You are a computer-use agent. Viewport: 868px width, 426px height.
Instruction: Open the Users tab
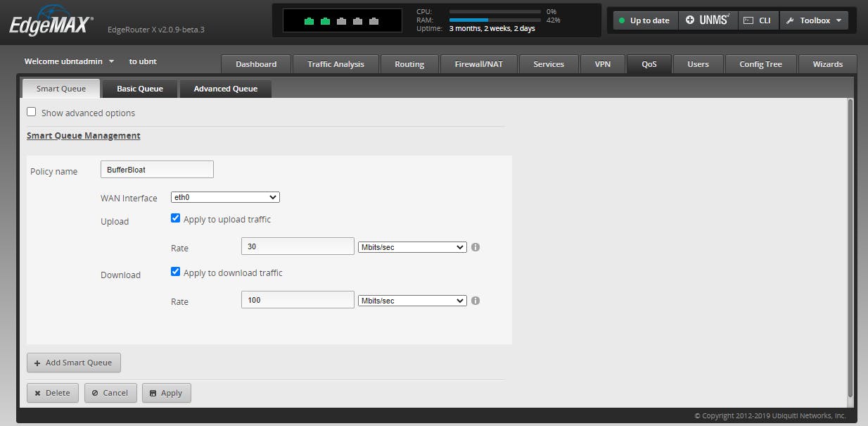pyautogui.click(x=698, y=64)
